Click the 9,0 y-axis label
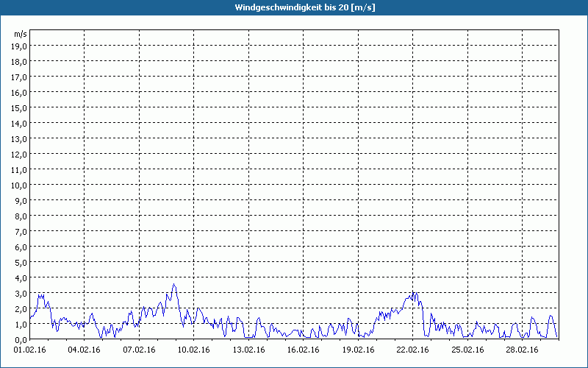 (21, 201)
